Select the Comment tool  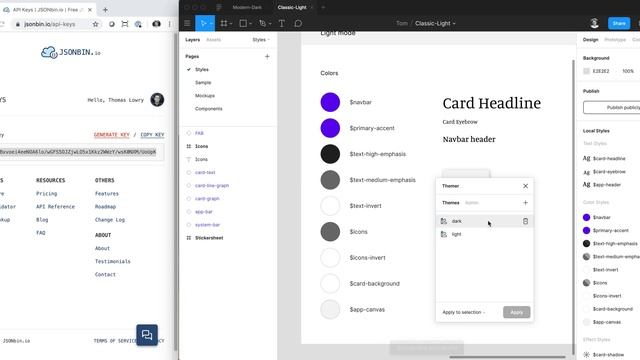(298, 24)
